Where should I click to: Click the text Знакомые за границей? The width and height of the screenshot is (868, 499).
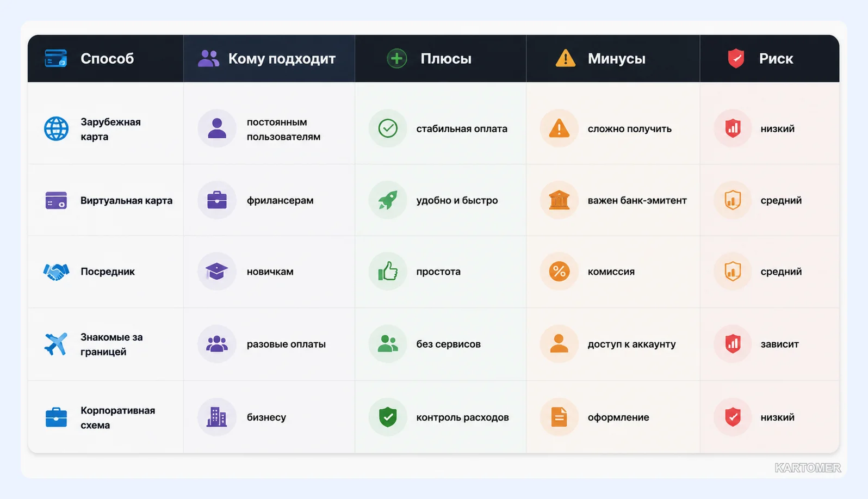111,344
